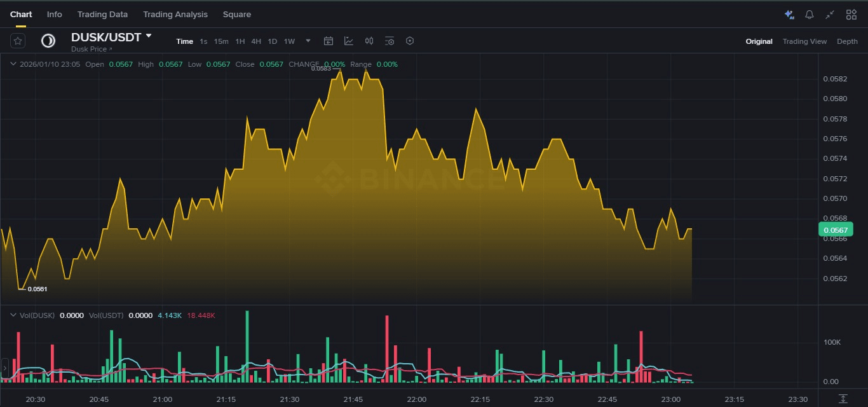Open the chart display list settings icon
This screenshot has width=868, height=407.
point(390,41)
